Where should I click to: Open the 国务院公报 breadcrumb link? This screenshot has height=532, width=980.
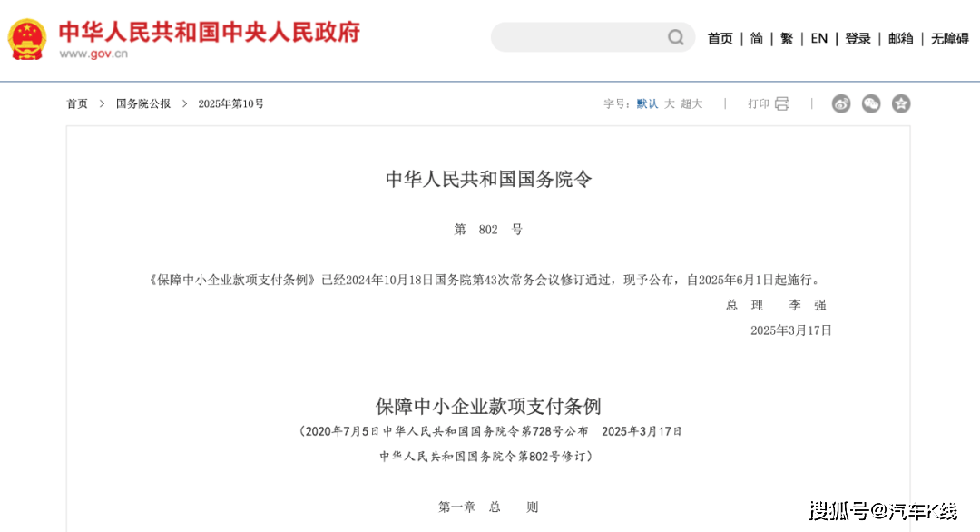coord(142,103)
